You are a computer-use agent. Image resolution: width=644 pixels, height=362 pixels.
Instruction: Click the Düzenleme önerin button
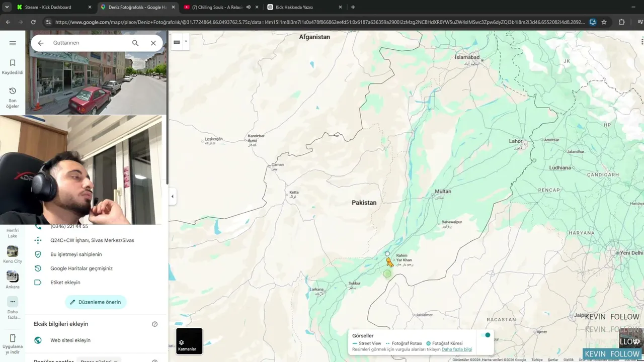point(96,302)
